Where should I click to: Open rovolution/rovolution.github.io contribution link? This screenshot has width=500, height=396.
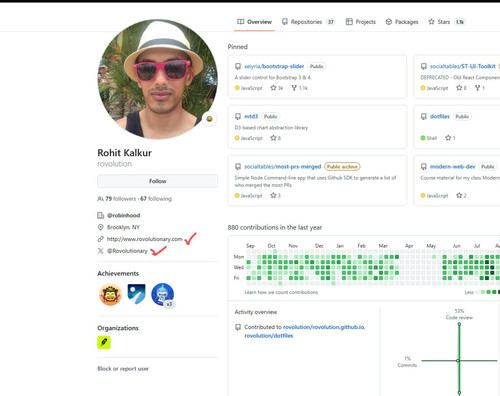coord(324,327)
